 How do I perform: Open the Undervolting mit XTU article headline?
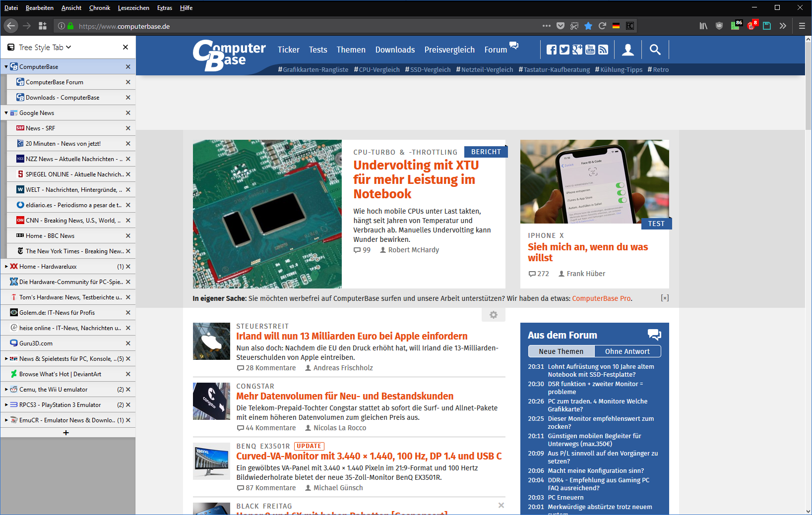click(416, 179)
